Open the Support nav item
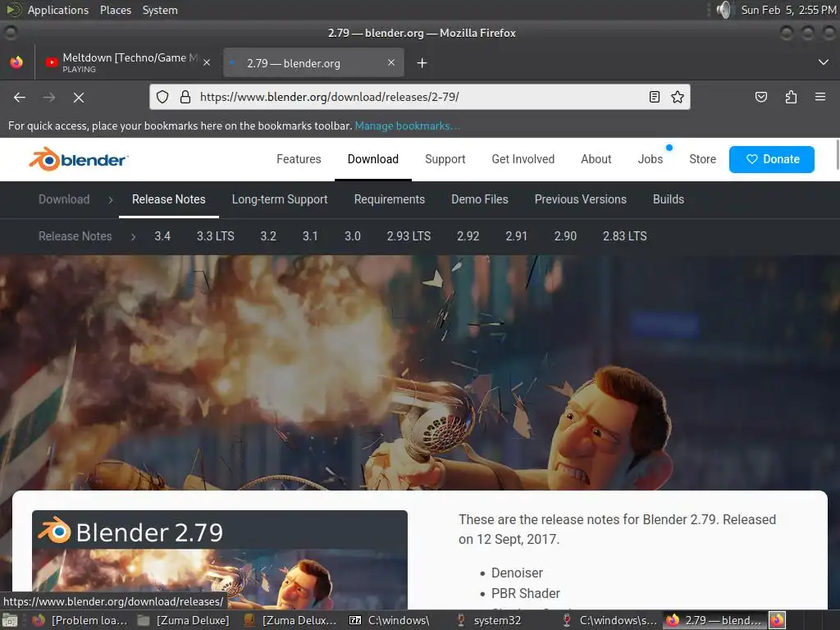The height and width of the screenshot is (630, 840). tap(445, 159)
